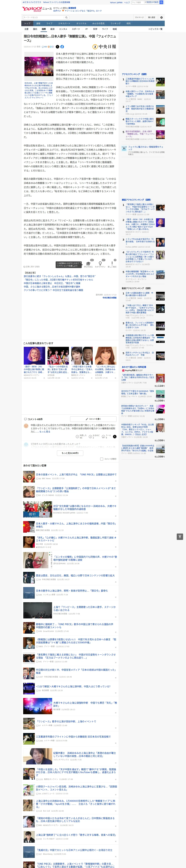This screenshot has width=186, height=868.
Task: Click the blue search magnifier button in header
Action: [161, 2]
